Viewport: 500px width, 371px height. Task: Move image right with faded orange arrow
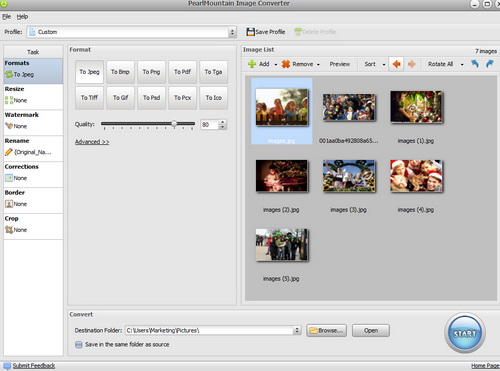click(x=412, y=64)
